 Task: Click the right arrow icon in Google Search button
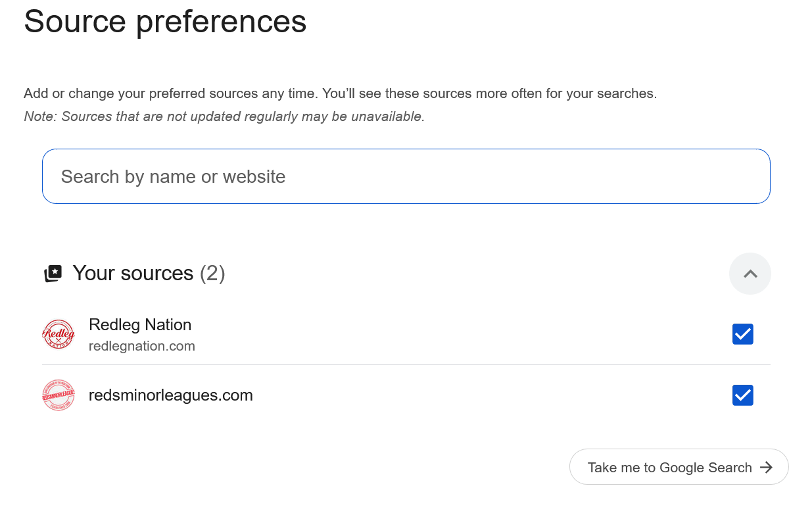click(766, 467)
